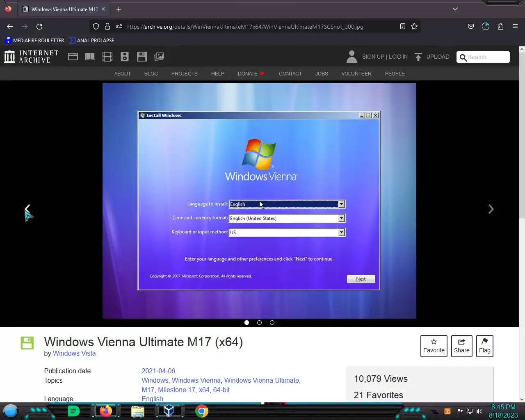Open the Texts book icon
Image resolution: width=525 pixels, height=420 pixels.
click(90, 57)
